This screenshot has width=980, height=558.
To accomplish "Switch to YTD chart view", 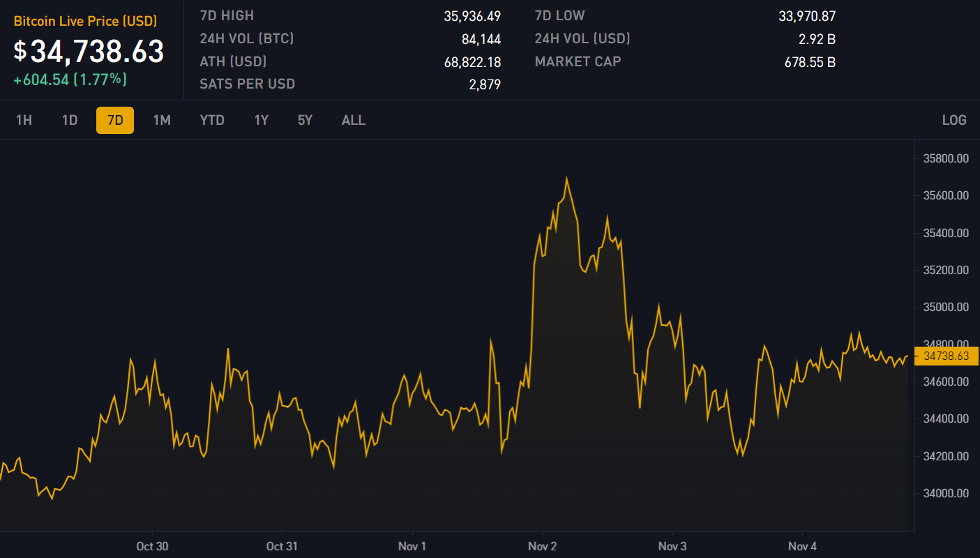I will [x=212, y=120].
